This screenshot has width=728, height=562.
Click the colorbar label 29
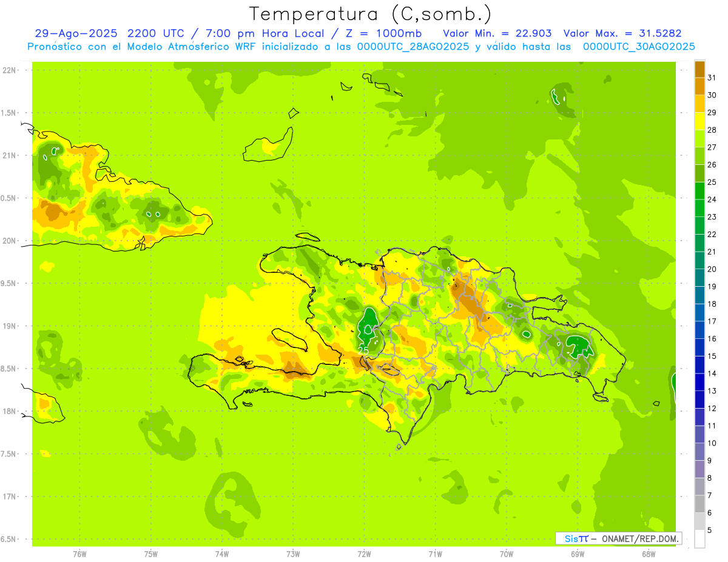[712, 113]
